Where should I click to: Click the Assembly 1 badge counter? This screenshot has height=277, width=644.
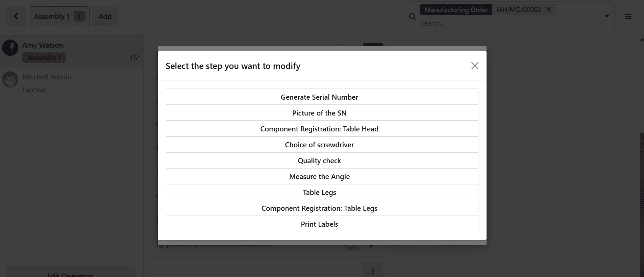coord(80,16)
